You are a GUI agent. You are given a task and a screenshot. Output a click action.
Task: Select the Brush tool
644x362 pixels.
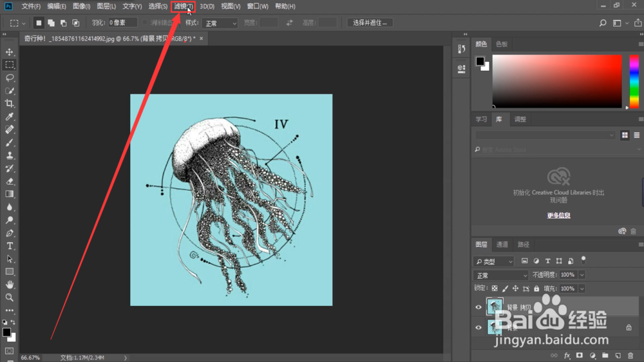[10, 142]
